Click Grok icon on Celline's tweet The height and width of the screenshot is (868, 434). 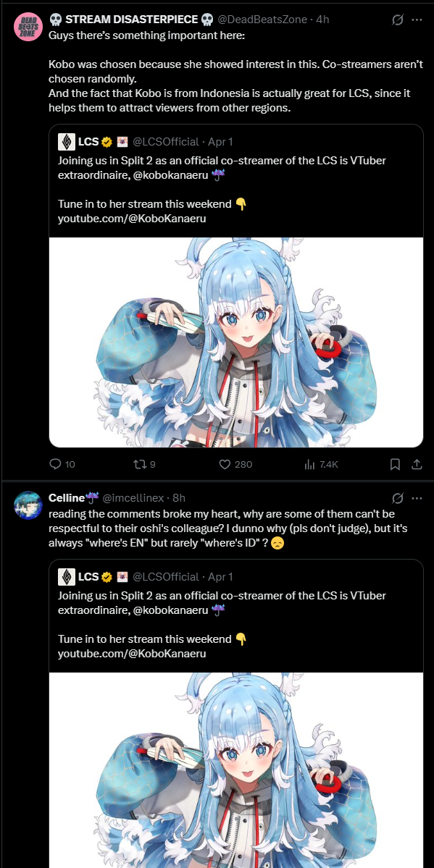pyautogui.click(x=397, y=498)
